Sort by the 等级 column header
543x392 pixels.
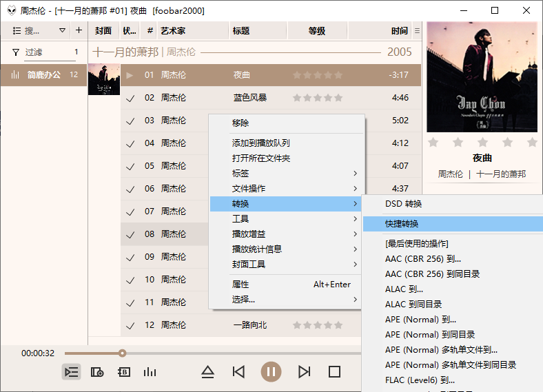click(317, 30)
